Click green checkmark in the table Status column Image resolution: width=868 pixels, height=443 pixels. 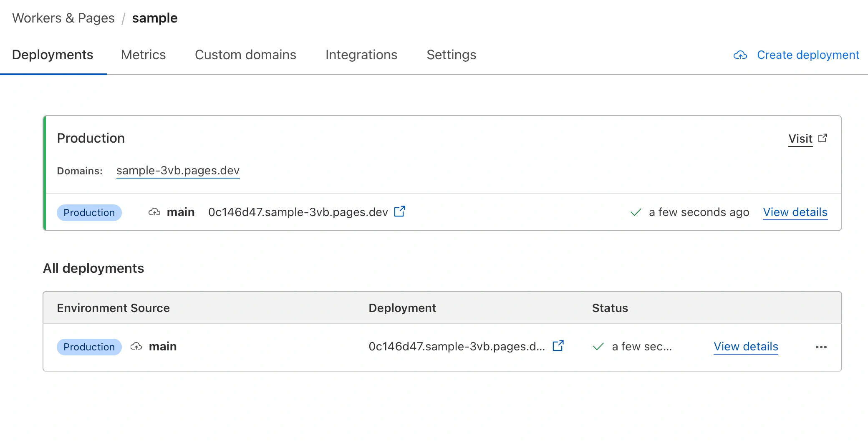point(598,347)
